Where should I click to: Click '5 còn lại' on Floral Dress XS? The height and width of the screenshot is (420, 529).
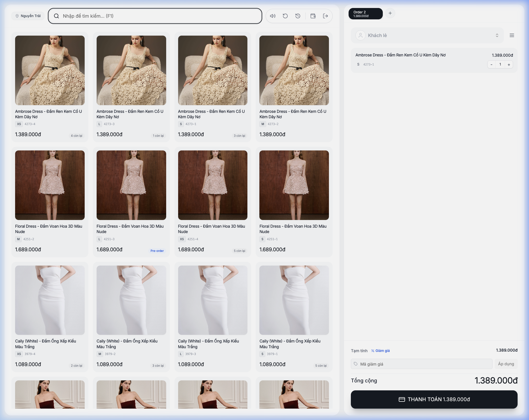[239, 251]
